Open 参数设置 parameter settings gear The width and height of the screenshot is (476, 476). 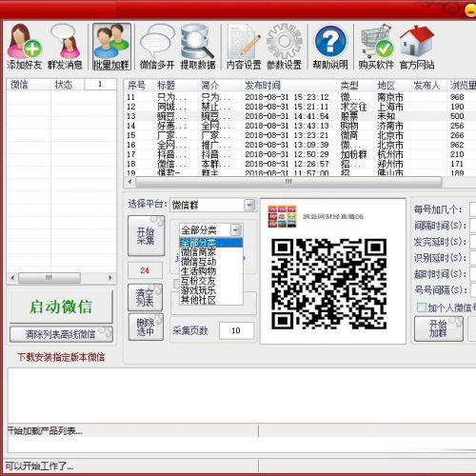[284, 47]
